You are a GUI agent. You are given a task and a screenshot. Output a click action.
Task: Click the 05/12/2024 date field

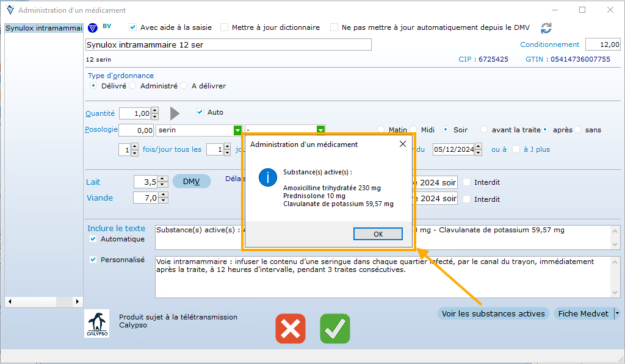click(x=454, y=149)
